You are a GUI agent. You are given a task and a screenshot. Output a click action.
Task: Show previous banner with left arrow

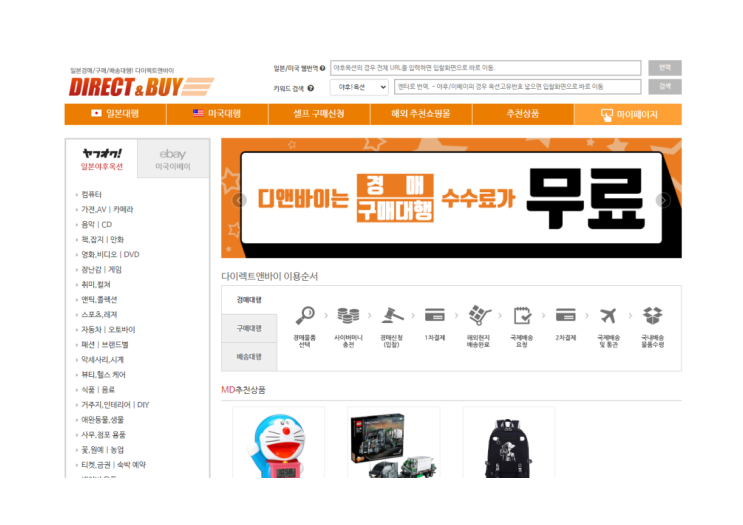click(240, 200)
